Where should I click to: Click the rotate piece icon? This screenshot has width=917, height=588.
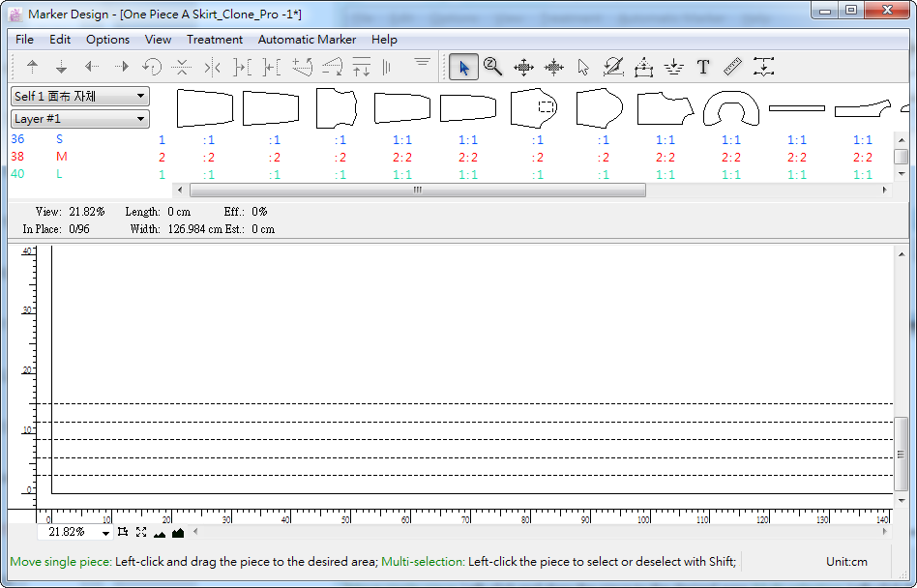point(152,67)
